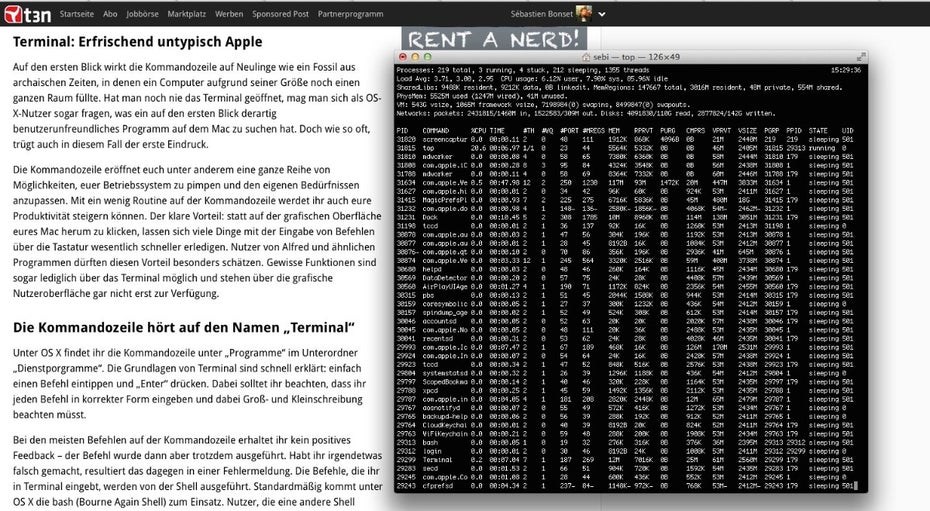
Task: Click the 'bash' process row
Action: pos(625,442)
